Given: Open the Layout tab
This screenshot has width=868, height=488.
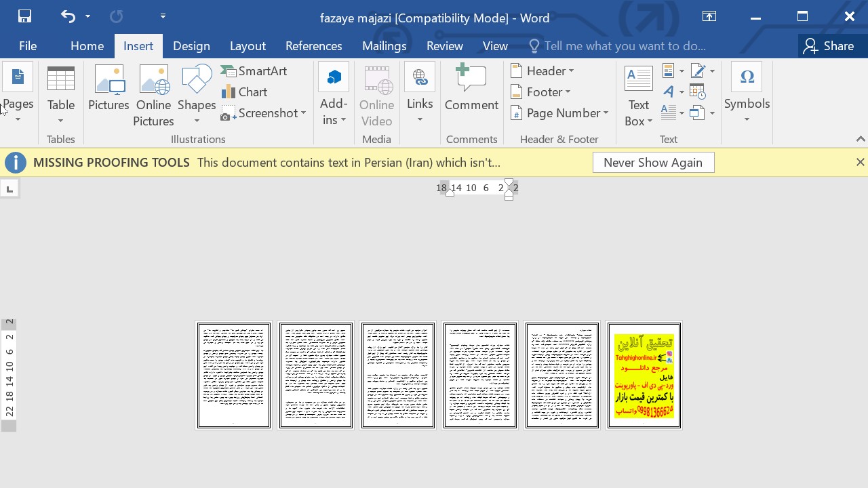Looking at the screenshot, I should click(x=248, y=46).
